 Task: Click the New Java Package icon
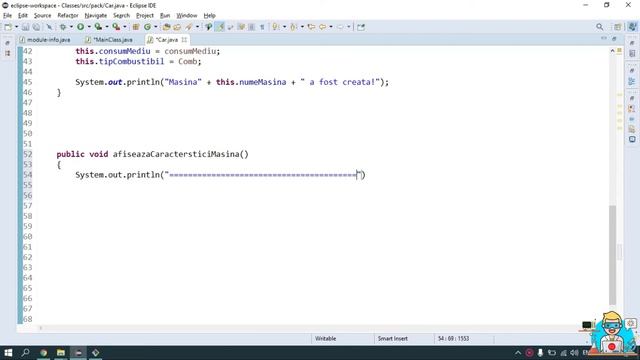click(x=136, y=27)
